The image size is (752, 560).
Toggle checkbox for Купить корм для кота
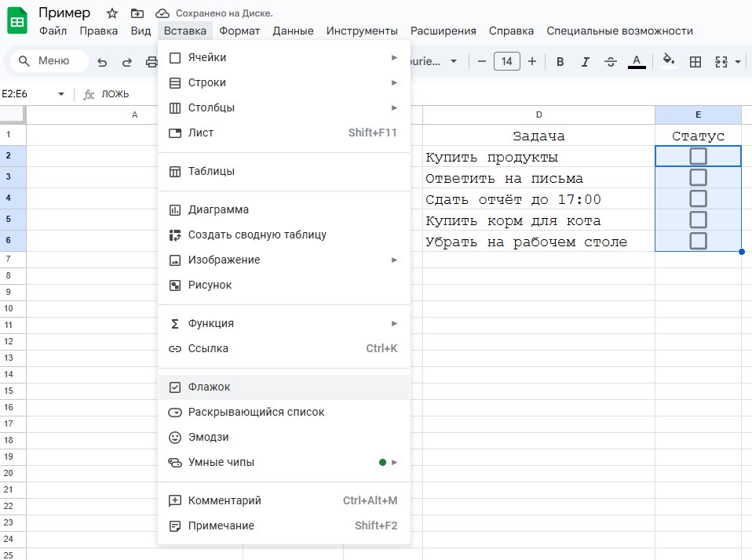(x=698, y=220)
